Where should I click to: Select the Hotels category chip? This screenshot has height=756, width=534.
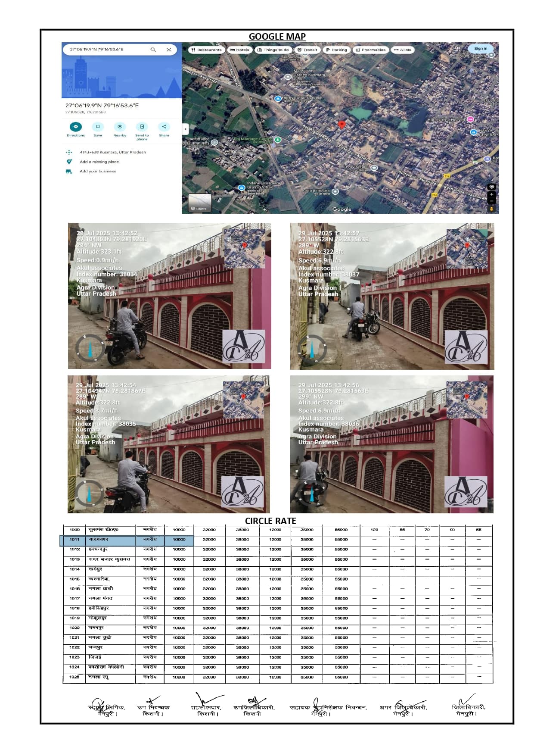coord(239,50)
